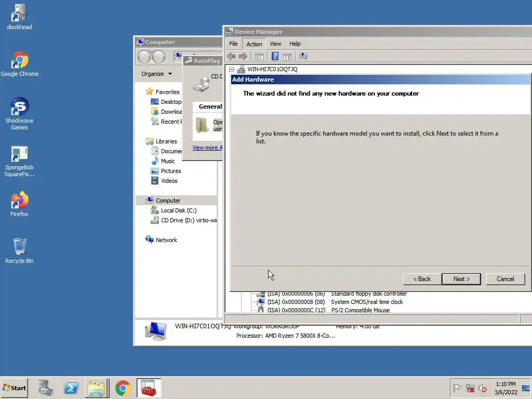This screenshot has height=399, width=532.
Task: Open Google Chrome desktop shortcut
Action: (x=19, y=64)
